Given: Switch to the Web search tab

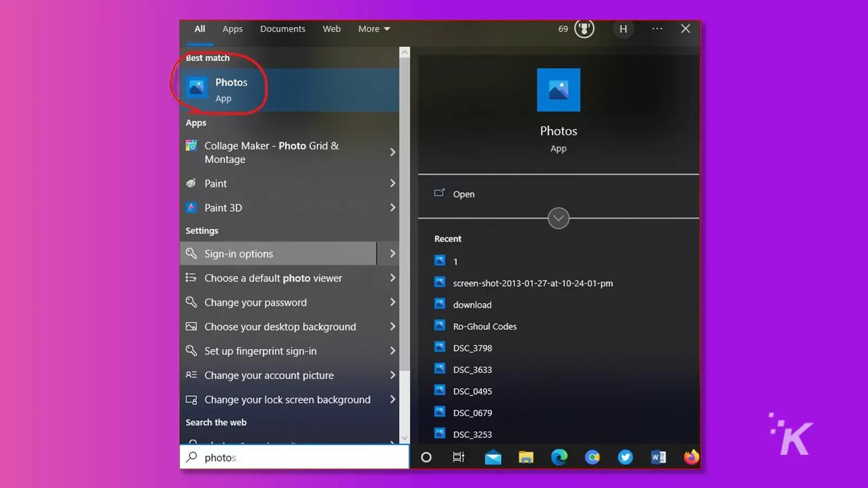Looking at the screenshot, I should [x=331, y=29].
